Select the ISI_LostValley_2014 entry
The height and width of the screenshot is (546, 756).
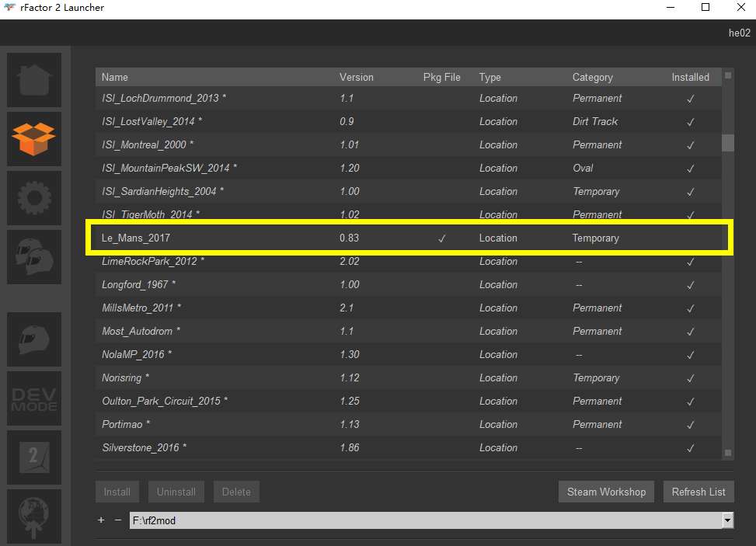409,121
